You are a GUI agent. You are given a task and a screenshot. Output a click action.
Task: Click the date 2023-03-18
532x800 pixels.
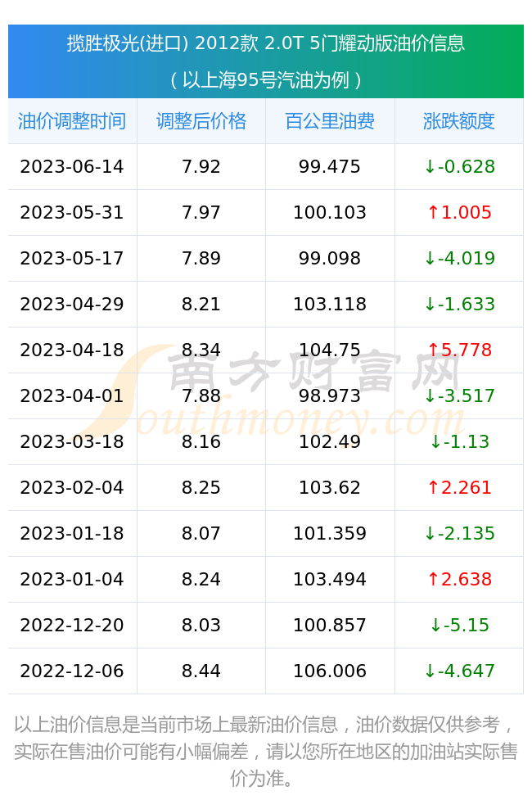pos(72,442)
